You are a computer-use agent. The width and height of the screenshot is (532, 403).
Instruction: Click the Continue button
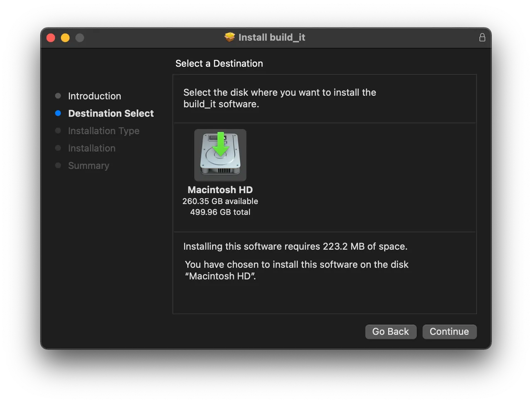tap(449, 332)
